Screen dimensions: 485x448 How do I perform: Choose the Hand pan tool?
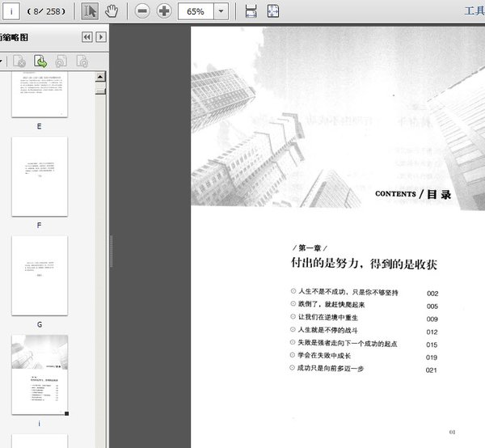point(112,11)
